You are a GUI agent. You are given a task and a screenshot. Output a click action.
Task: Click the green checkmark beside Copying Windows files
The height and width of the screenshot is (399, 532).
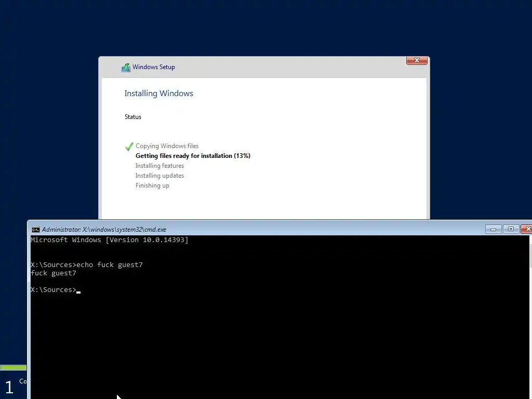(x=129, y=147)
